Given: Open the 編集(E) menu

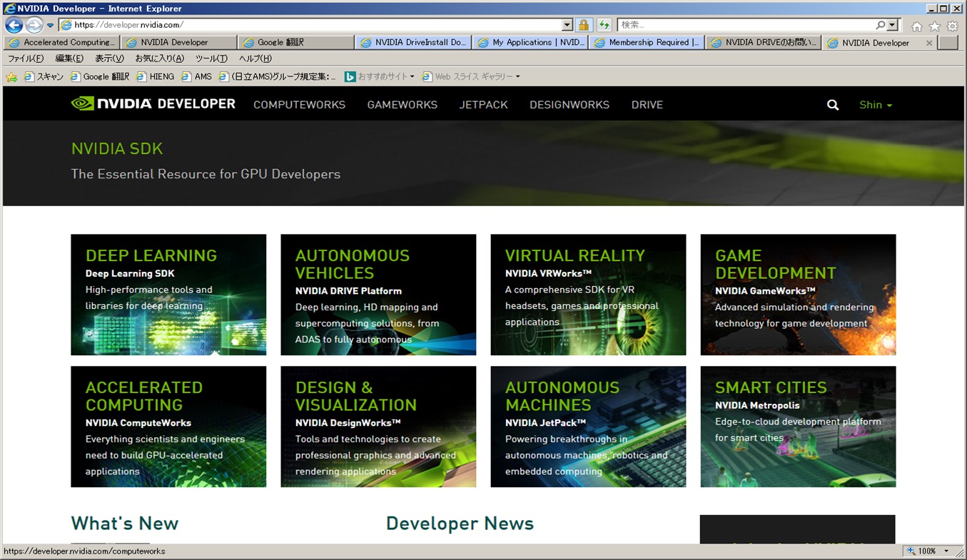Looking at the screenshot, I should [69, 58].
